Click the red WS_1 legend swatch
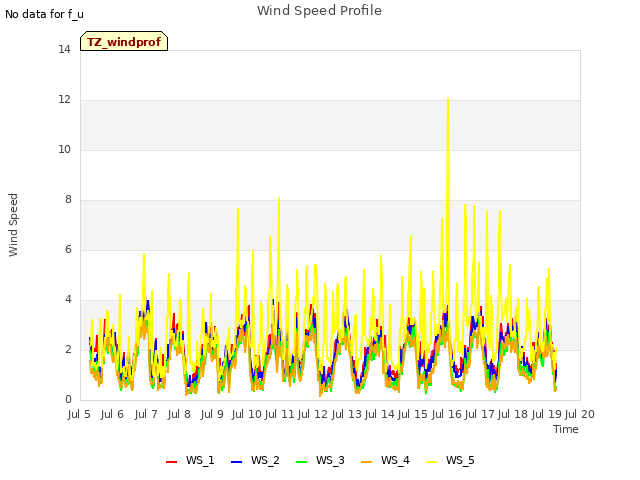Image resolution: width=640 pixels, height=480 pixels. coord(171,461)
